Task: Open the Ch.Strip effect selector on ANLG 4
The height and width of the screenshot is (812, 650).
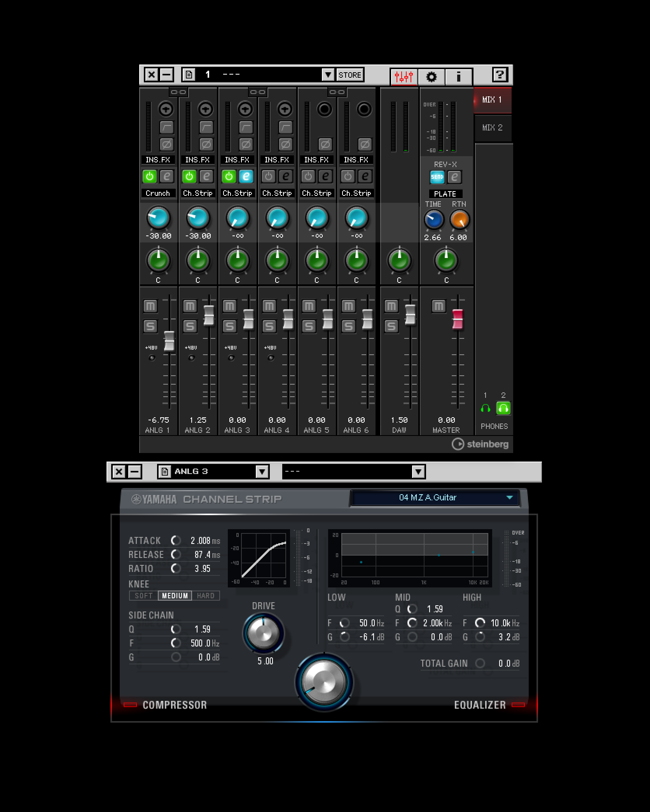Action: point(277,193)
